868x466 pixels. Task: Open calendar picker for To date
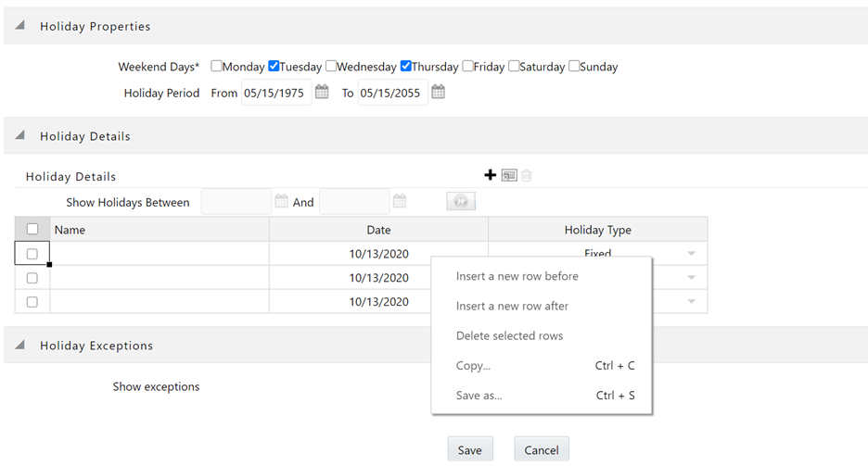(x=438, y=92)
